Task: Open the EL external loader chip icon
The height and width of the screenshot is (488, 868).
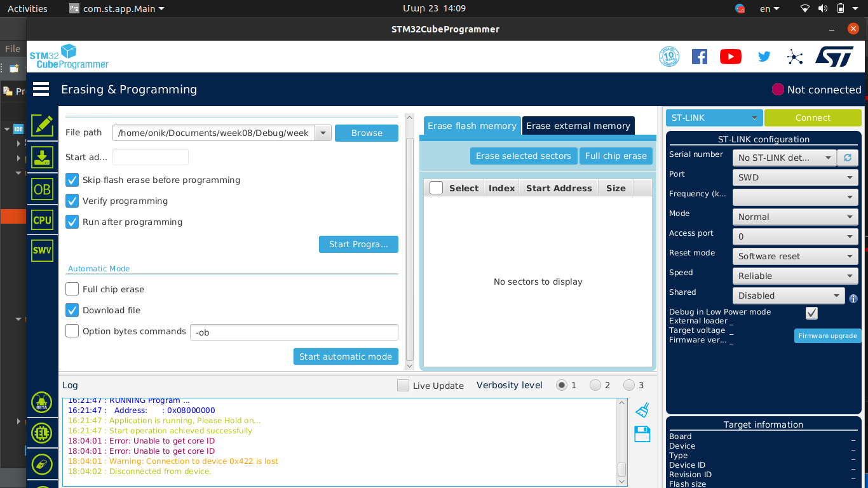Action: 42,433
